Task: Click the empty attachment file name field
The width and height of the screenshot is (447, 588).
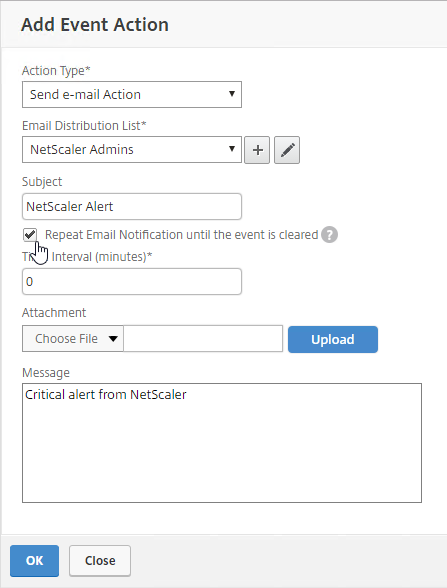Action: click(x=203, y=339)
